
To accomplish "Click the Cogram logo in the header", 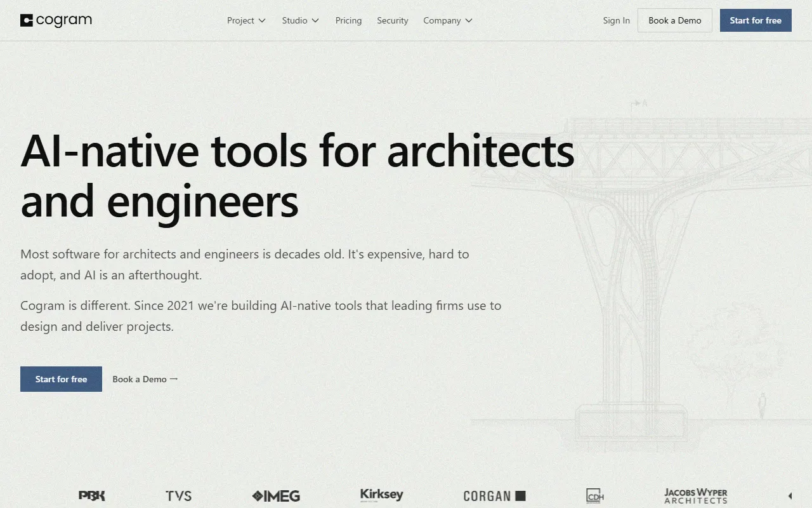I will [56, 20].
